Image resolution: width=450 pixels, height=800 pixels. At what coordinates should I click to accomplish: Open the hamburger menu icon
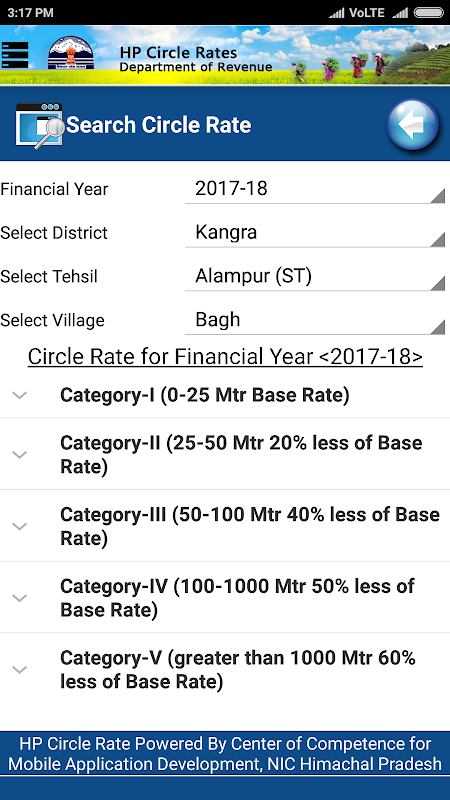point(15,55)
